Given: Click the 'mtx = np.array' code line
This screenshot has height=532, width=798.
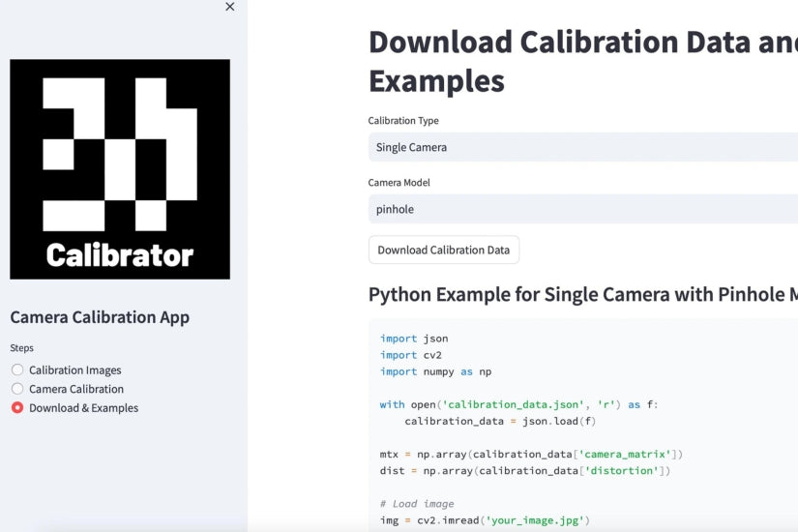Looking at the screenshot, I should point(532,454).
